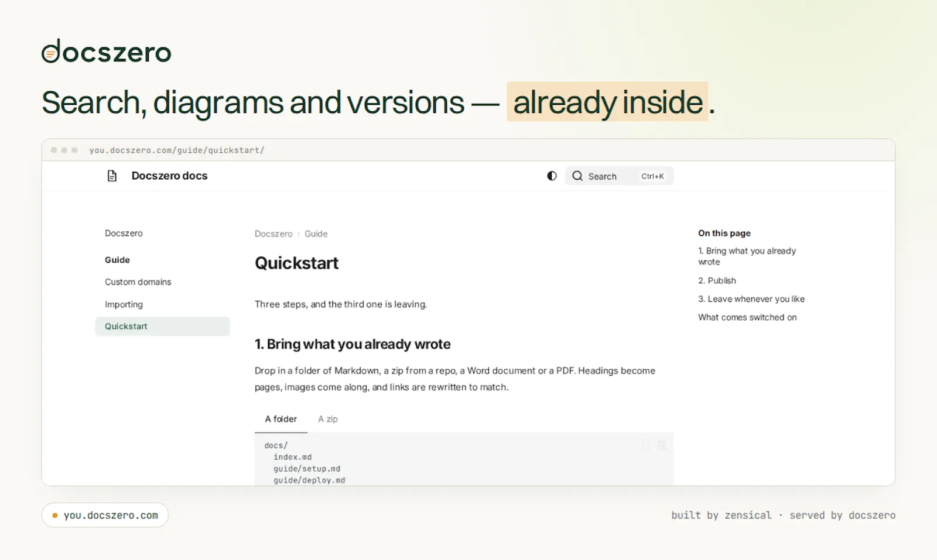Click the highlighted 'already inside' text
The width and height of the screenshot is (937, 560).
click(x=607, y=102)
